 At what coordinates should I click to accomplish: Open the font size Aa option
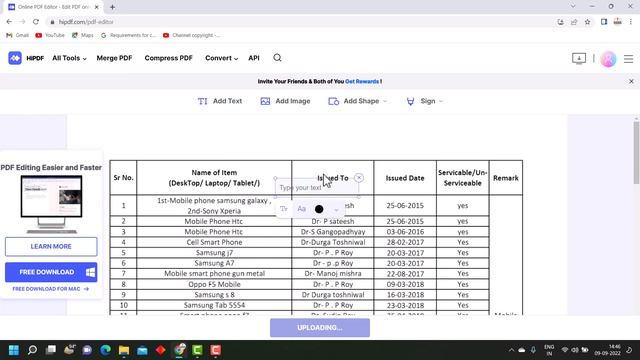(x=302, y=209)
